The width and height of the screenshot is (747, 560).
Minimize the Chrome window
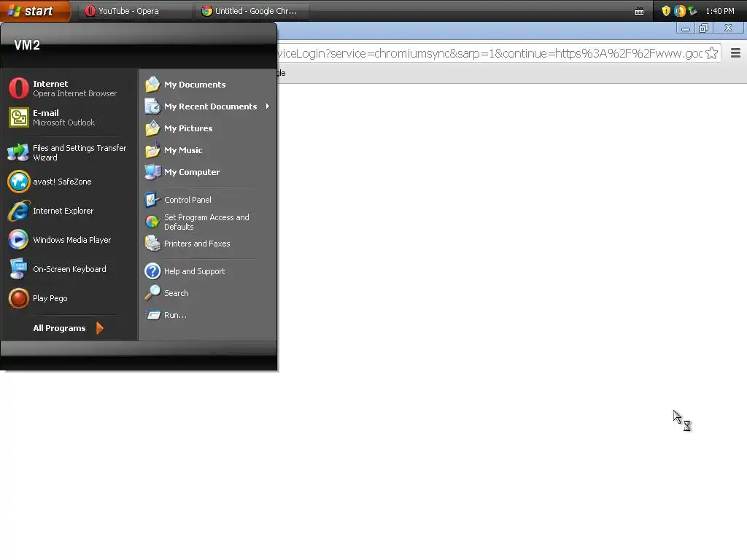(x=686, y=28)
